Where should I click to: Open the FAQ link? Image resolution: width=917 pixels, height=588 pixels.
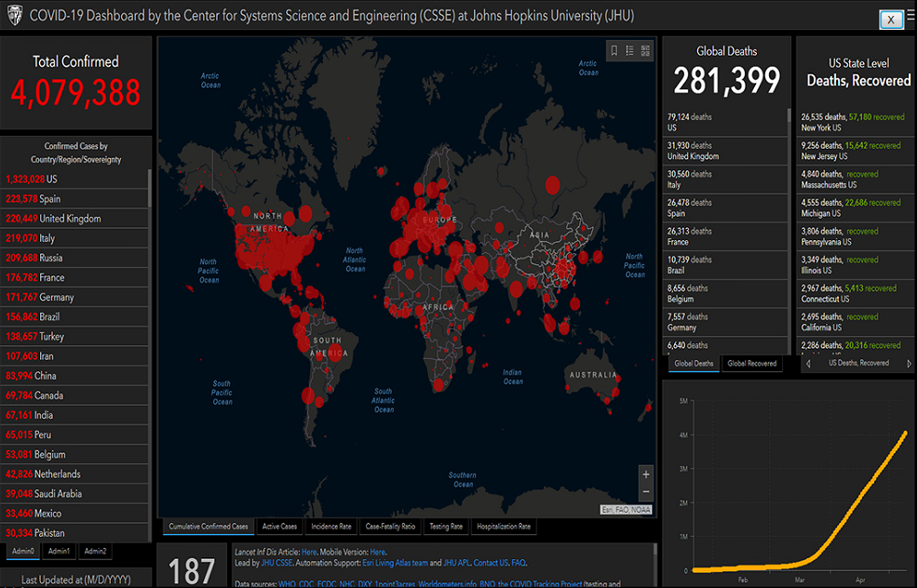coord(519,563)
